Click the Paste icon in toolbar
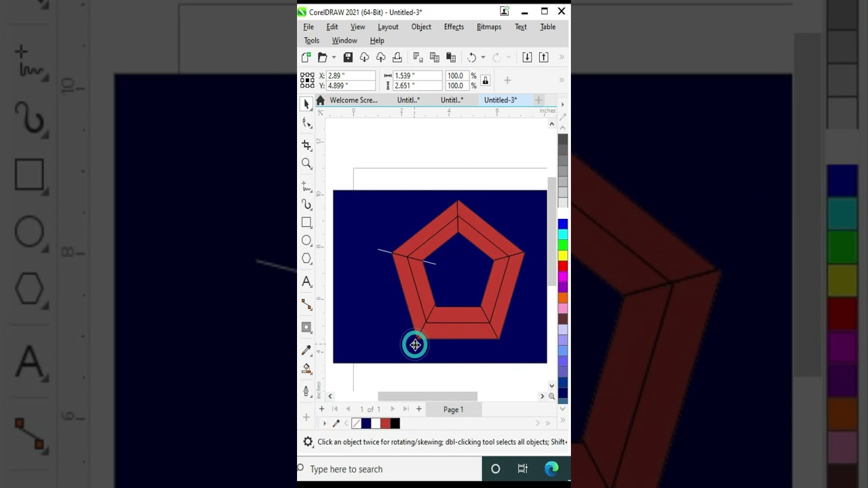 click(x=451, y=58)
